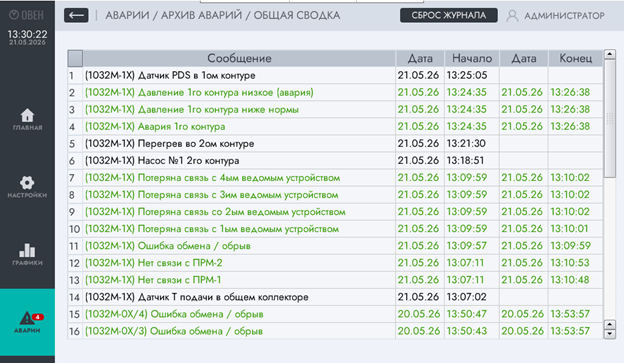Open the НАСТРОЙКИ gear settings

click(27, 187)
